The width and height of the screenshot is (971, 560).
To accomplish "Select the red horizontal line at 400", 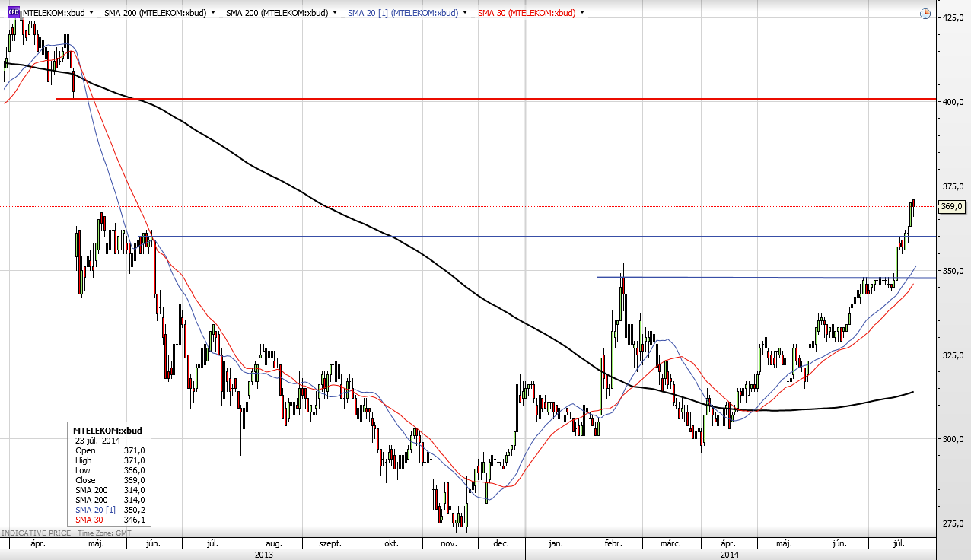I will (x=495, y=99).
